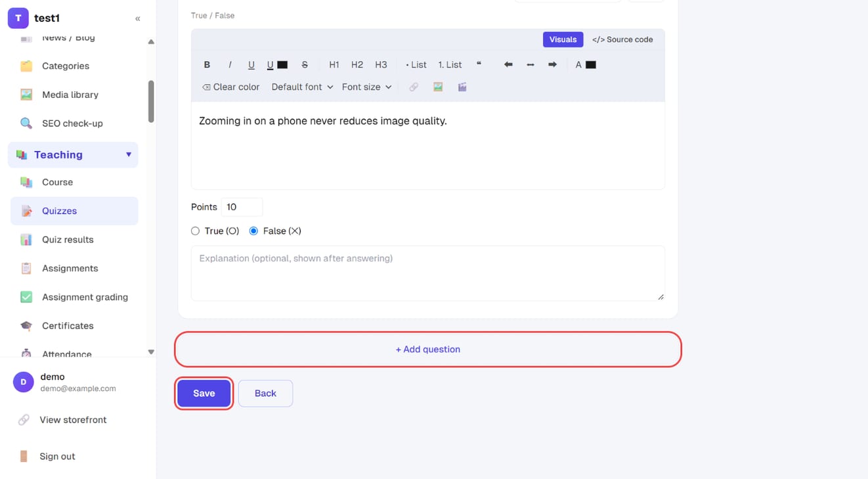Image resolution: width=868 pixels, height=479 pixels.
Task: Add a new question
Action: point(428,349)
